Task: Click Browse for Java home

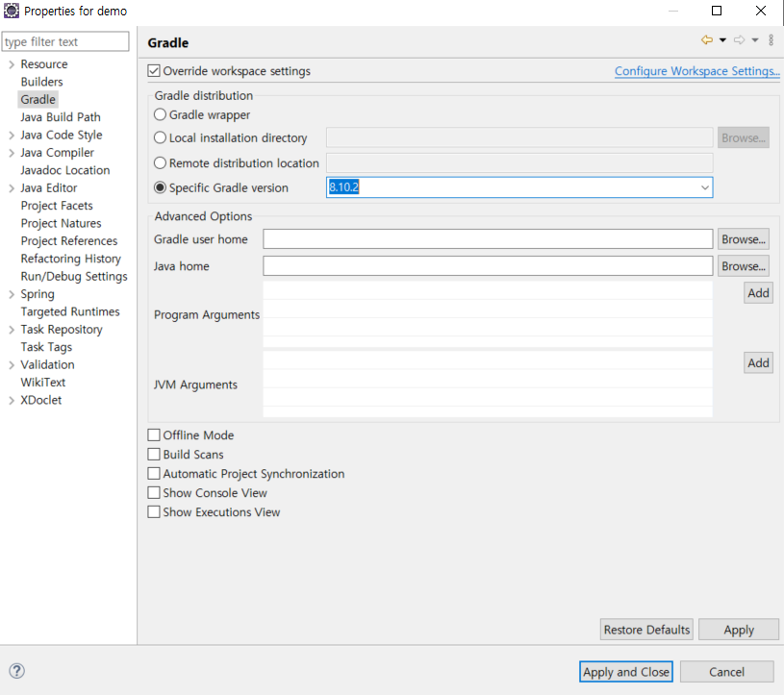Action: pyautogui.click(x=743, y=266)
